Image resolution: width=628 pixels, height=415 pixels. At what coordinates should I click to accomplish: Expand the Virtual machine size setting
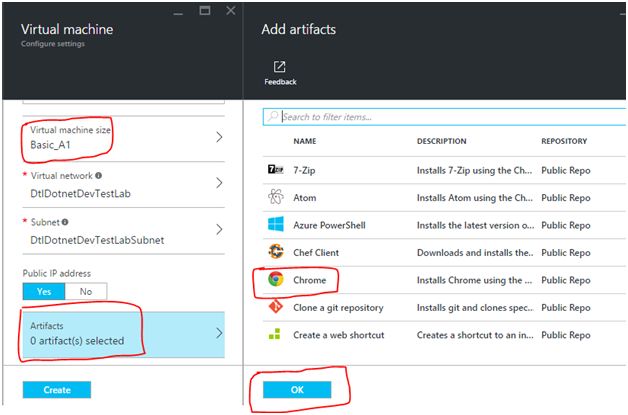pos(120,138)
